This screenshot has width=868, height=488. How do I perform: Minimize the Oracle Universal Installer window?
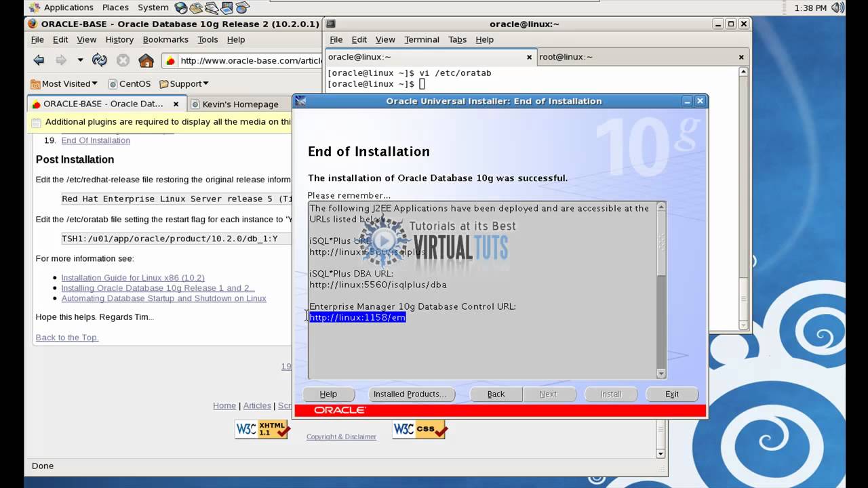coord(687,101)
